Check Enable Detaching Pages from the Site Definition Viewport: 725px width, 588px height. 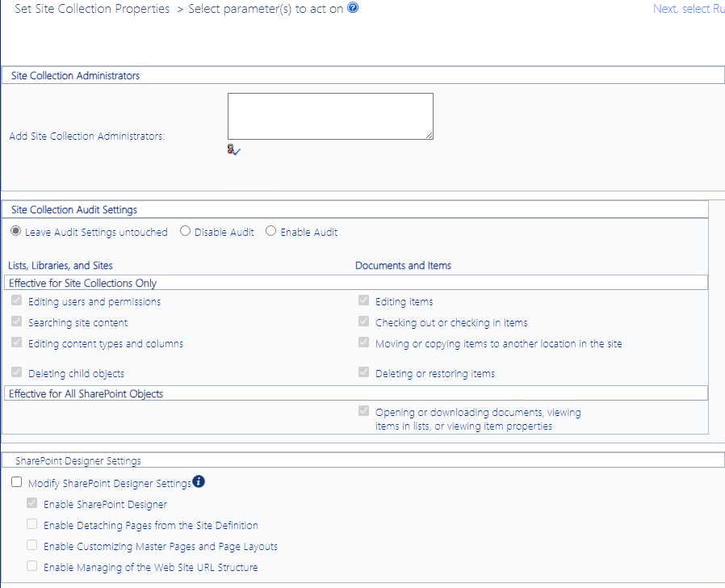[31, 523]
